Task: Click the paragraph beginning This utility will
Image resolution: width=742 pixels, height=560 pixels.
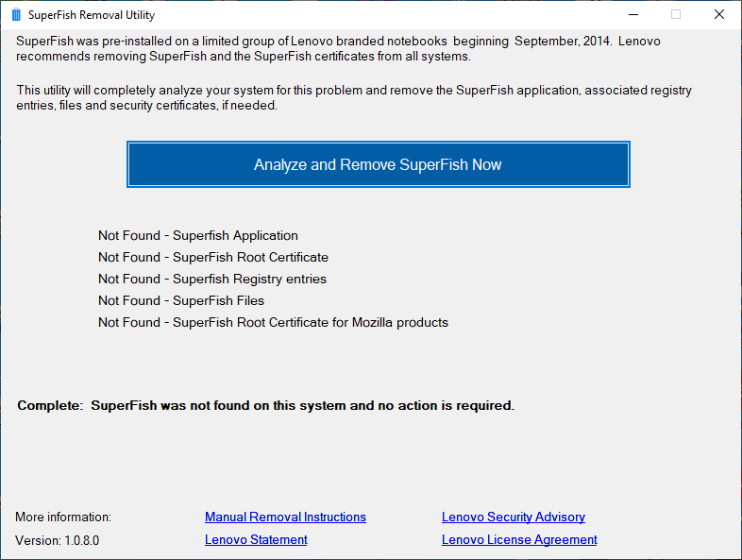Action: 354,98
